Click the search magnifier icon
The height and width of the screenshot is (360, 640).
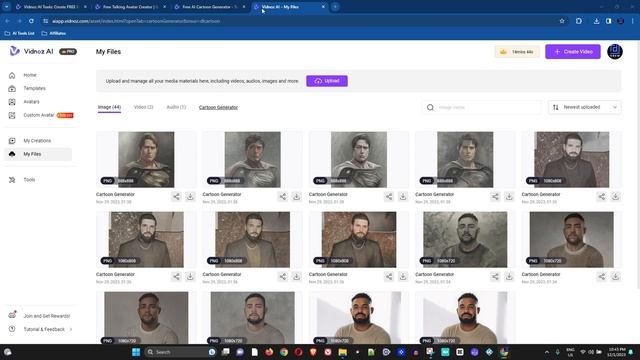pos(430,107)
